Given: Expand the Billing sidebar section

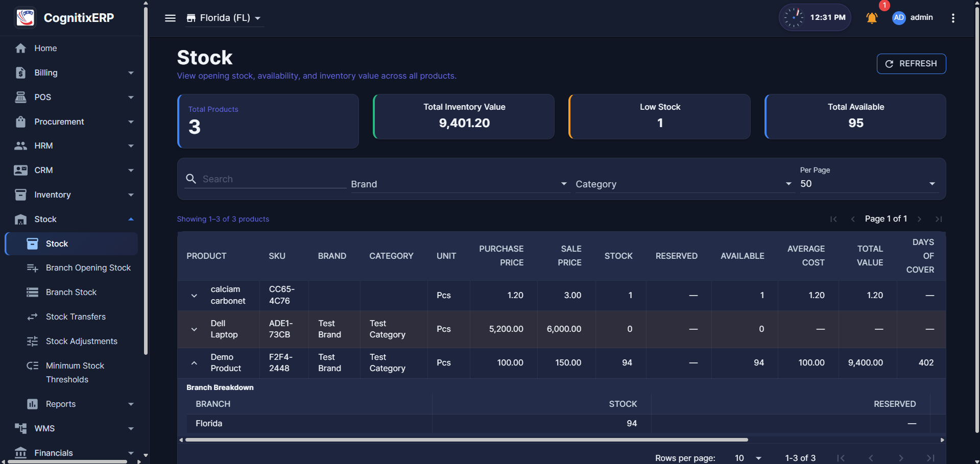Looking at the screenshot, I should pos(131,72).
